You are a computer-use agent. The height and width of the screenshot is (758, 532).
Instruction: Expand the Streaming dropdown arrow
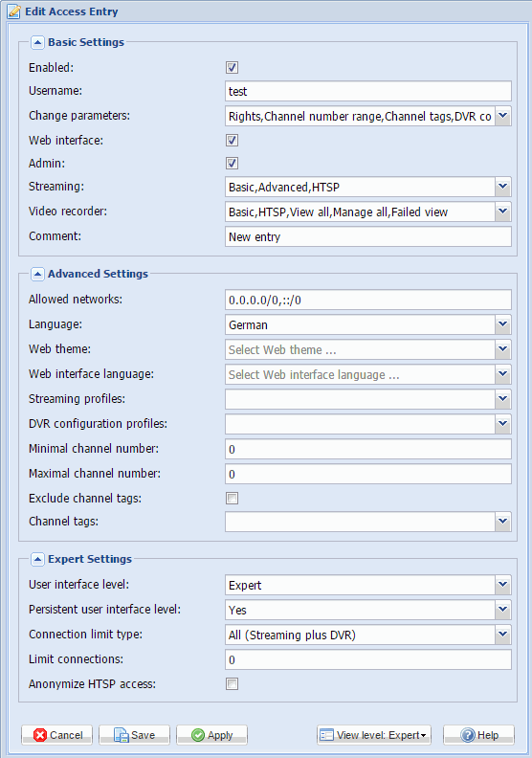(x=503, y=187)
